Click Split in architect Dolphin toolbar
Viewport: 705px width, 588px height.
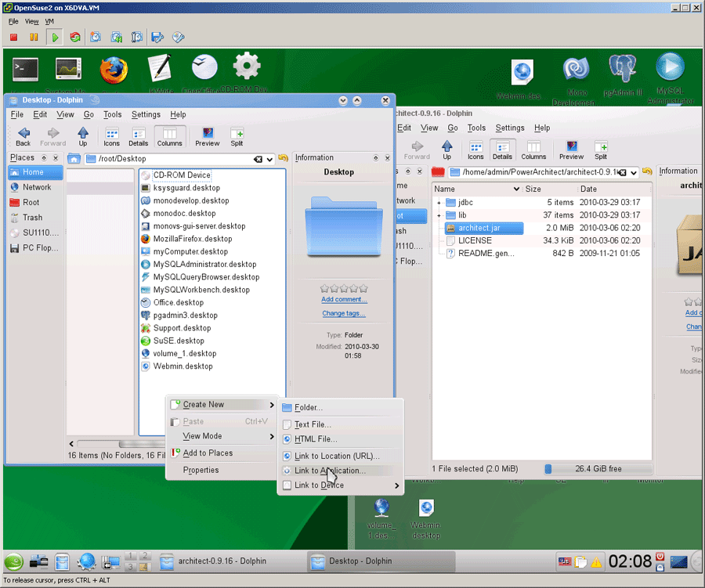601,150
